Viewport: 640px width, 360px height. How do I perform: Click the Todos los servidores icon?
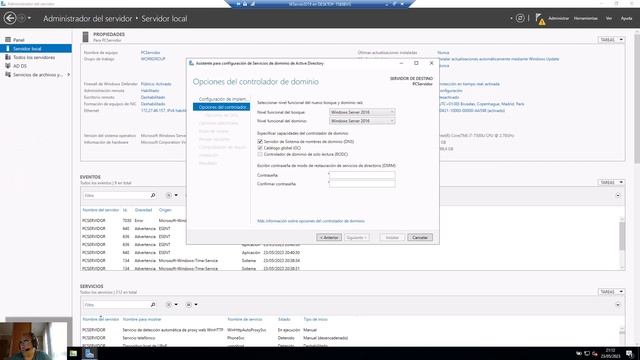pyautogui.click(x=8, y=57)
